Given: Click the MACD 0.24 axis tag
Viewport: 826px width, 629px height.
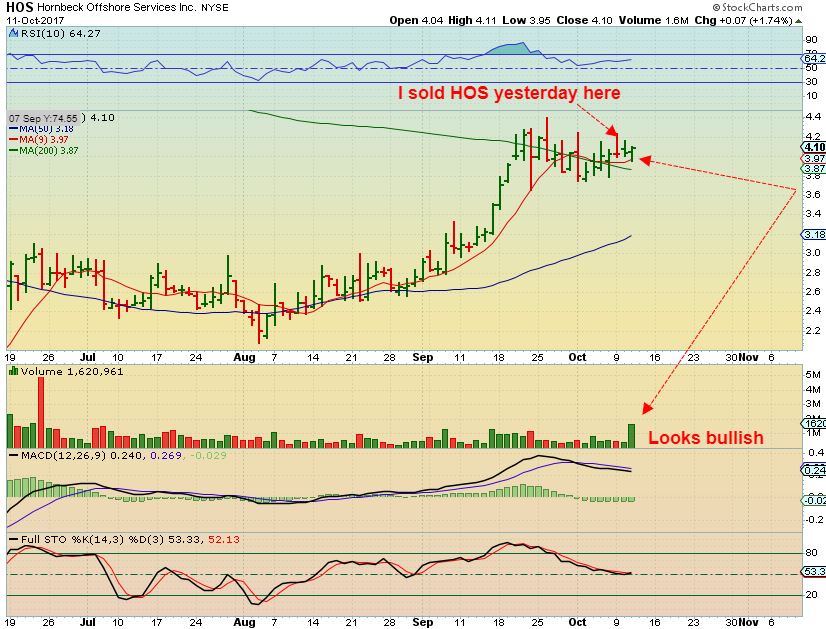Looking at the screenshot, I should pos(814,470).
